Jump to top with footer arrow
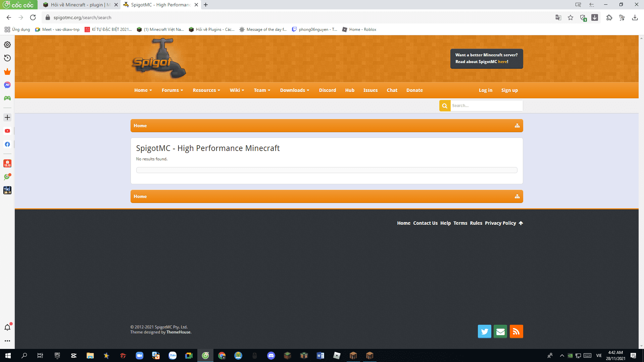This screenshot has height=362, width=644. pyautogui.click(x=521, y=223)
